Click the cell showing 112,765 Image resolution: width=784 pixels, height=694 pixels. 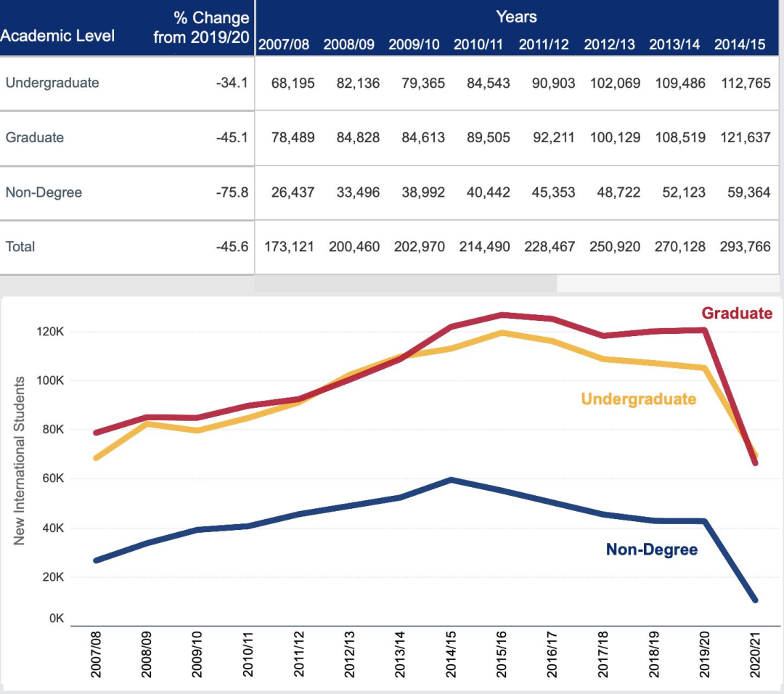click(x=746, y=83)
